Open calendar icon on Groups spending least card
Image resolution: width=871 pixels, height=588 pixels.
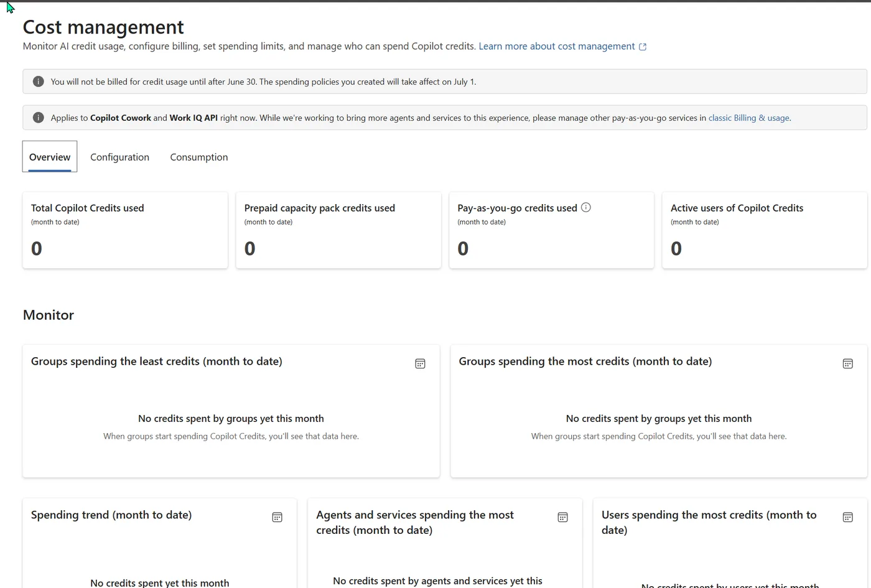(x=420, y=363)
